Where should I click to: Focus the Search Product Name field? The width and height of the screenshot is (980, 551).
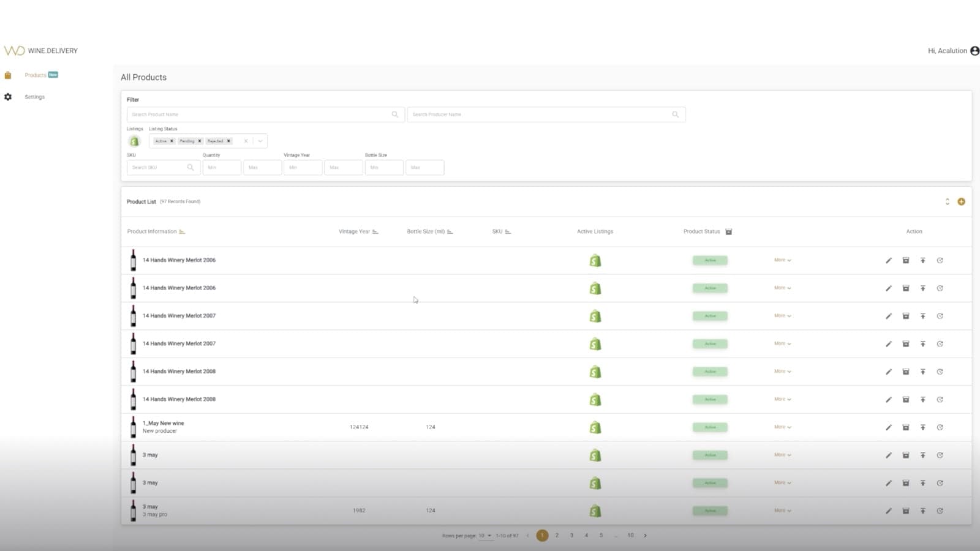point(265,114)
